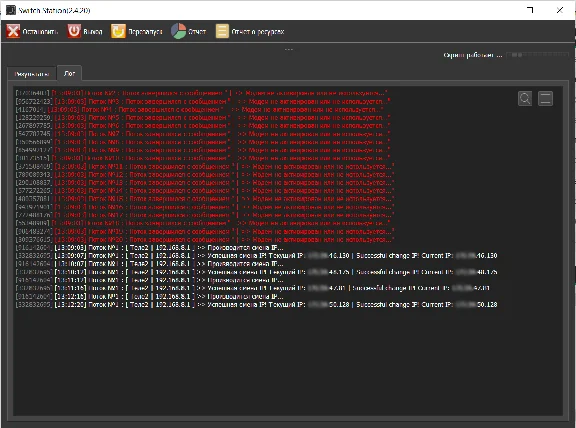576x428 pixels.
Task: Stop the script with the red X icon
Action: 13,31
